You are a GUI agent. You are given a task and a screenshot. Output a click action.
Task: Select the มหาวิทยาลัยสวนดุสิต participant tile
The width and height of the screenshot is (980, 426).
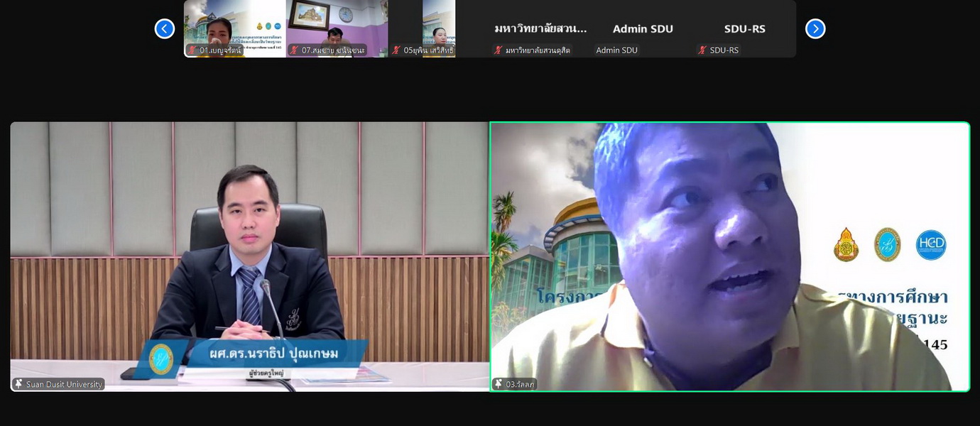click(541, 28)
